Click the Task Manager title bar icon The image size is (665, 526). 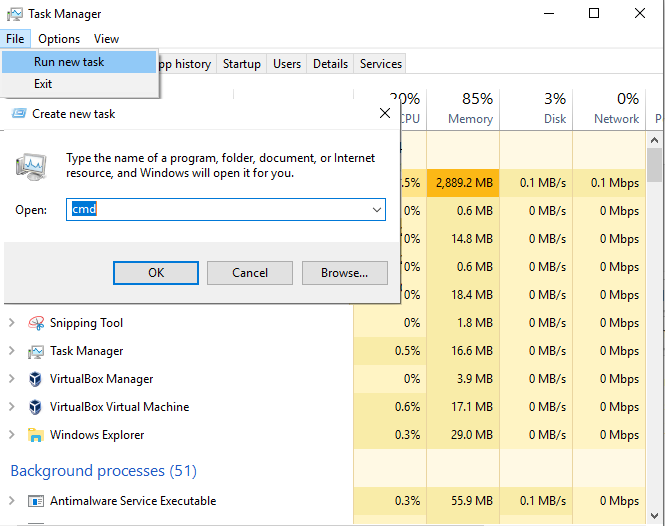(x=13, y=14)
